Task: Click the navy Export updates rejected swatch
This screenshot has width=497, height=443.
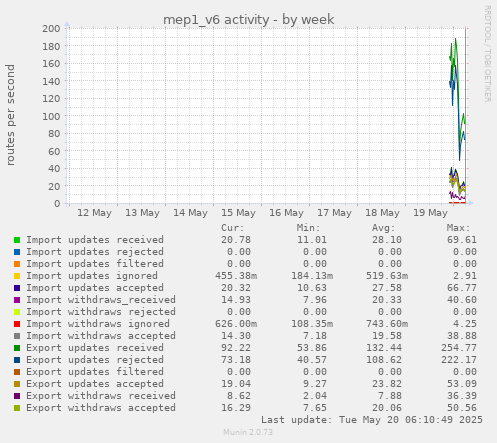Action: click(17, 360)
